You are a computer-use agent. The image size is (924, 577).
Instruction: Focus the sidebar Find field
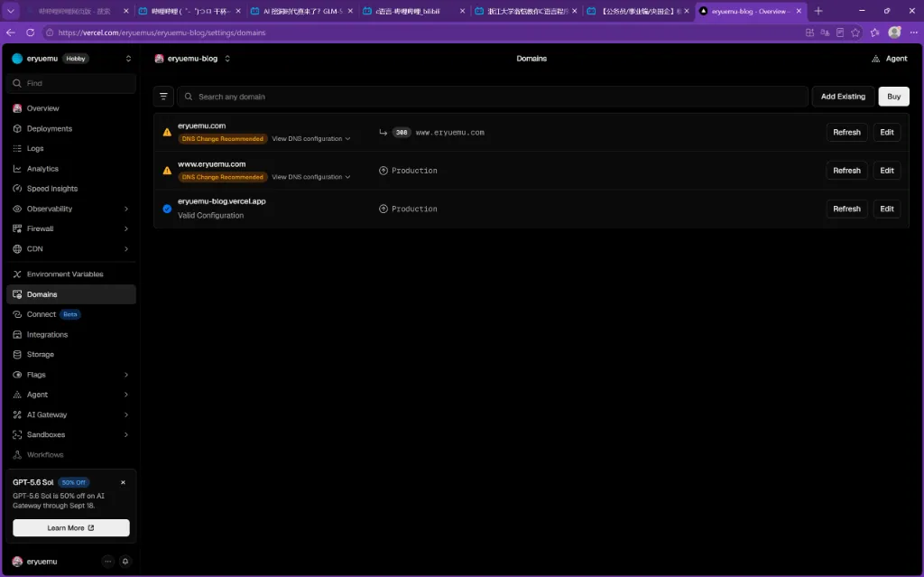pos(71,83)
